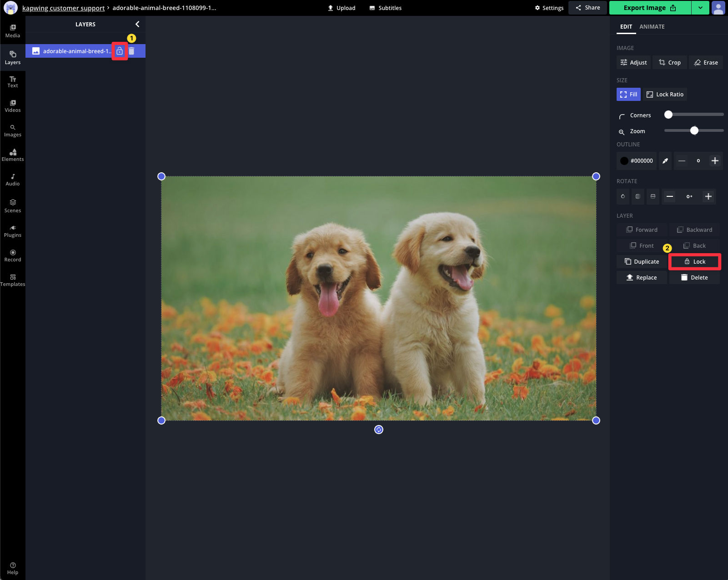The width and height of the screenshot is (728, 580).
Task: Select the outline eyedropper color picker
Action: 665,161
